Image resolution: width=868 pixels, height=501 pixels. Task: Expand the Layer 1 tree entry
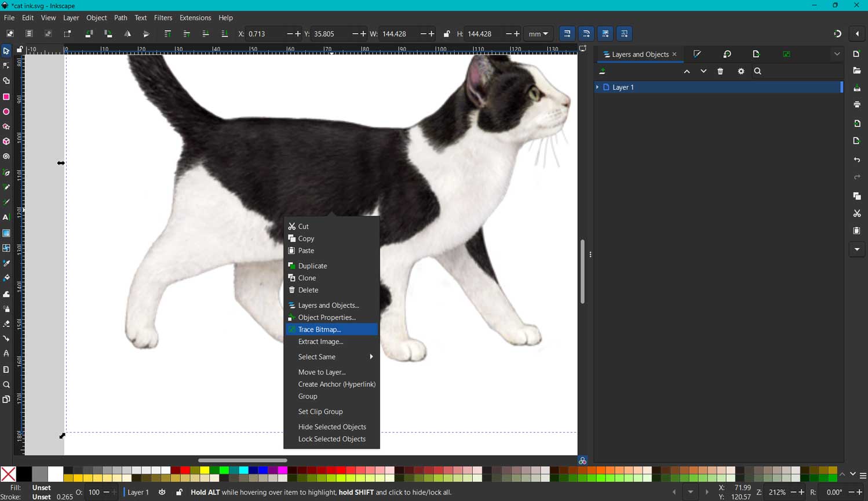[597, 87]
